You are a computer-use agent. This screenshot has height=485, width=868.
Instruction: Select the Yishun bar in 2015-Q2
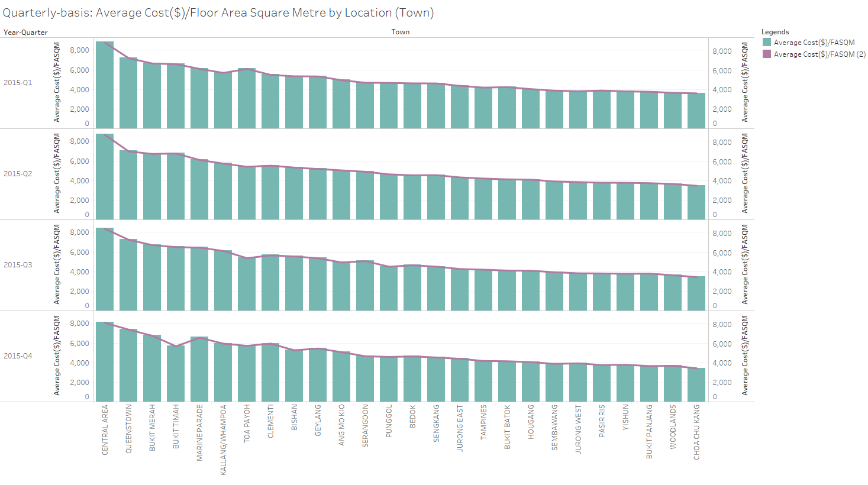625,201
